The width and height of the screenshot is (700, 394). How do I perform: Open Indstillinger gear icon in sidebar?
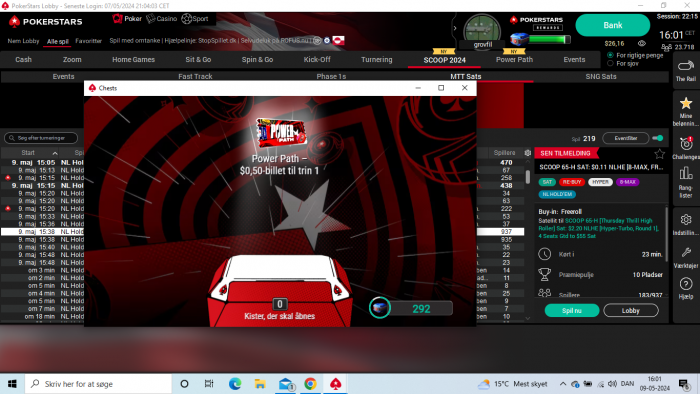click(686, 220)
